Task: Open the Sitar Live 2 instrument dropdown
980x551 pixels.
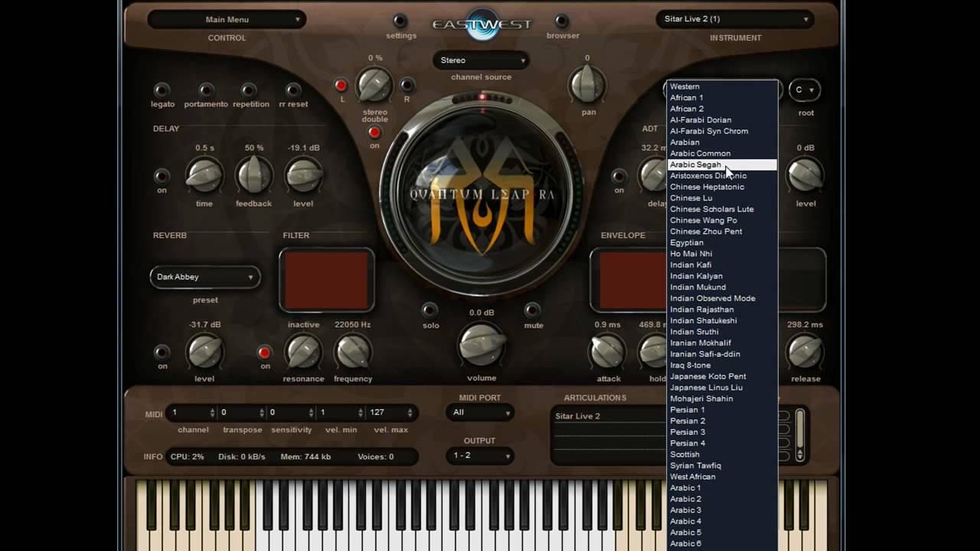Action: [735, 19]
